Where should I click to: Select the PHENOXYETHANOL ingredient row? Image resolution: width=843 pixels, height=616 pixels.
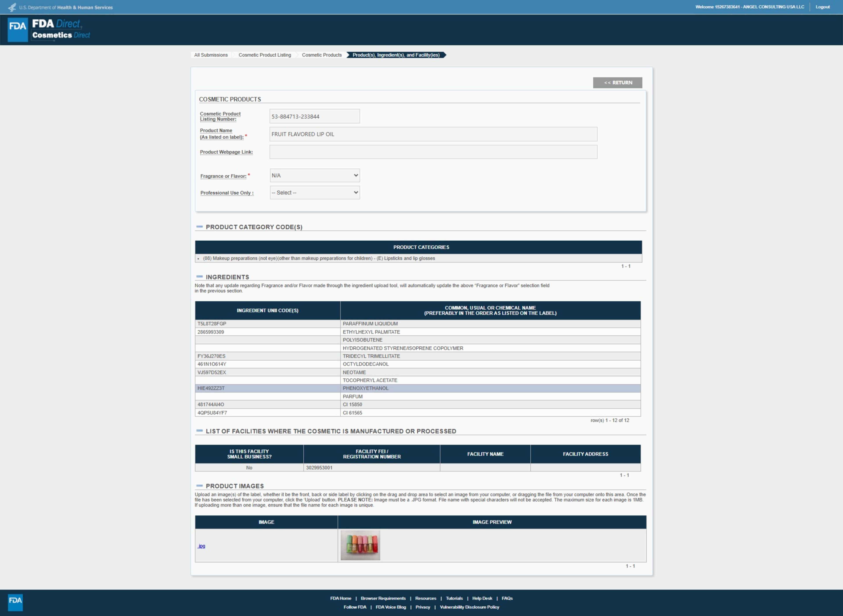pyautogui.click(x=365, y=388)
